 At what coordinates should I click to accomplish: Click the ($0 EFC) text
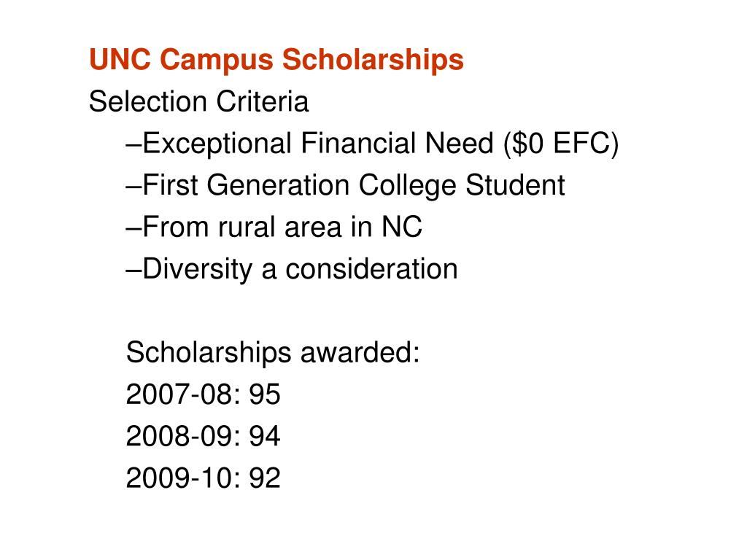[x=561, y=144]
